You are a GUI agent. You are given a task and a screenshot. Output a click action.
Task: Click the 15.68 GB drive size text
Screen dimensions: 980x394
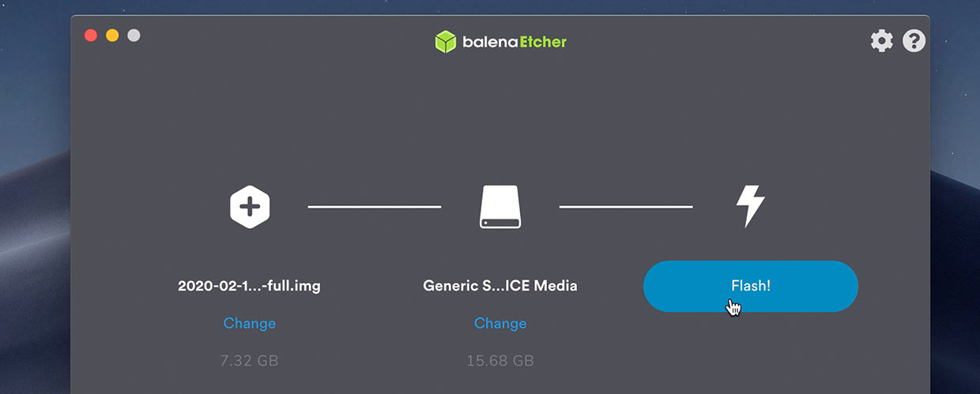pos(500,361)
